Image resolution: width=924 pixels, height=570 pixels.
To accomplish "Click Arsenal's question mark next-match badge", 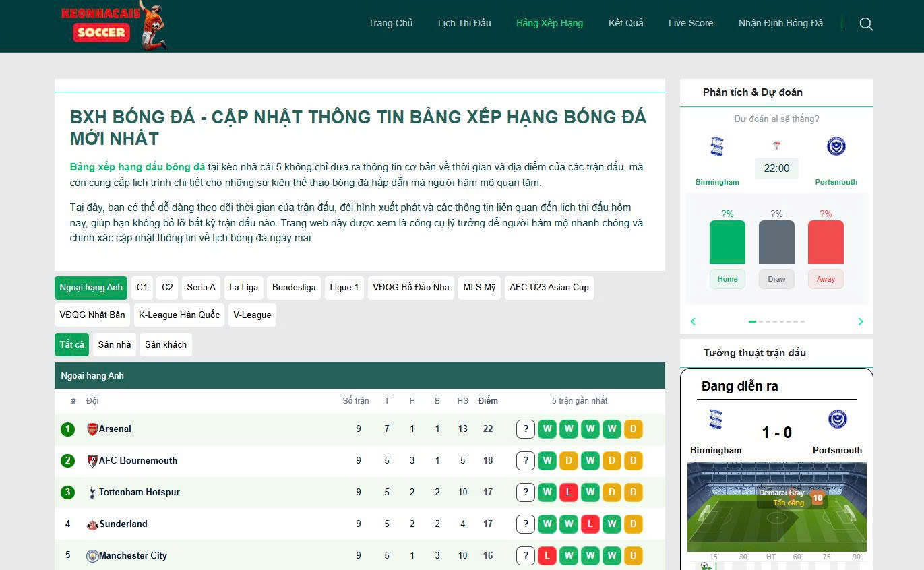I will [x=525, y=429].
